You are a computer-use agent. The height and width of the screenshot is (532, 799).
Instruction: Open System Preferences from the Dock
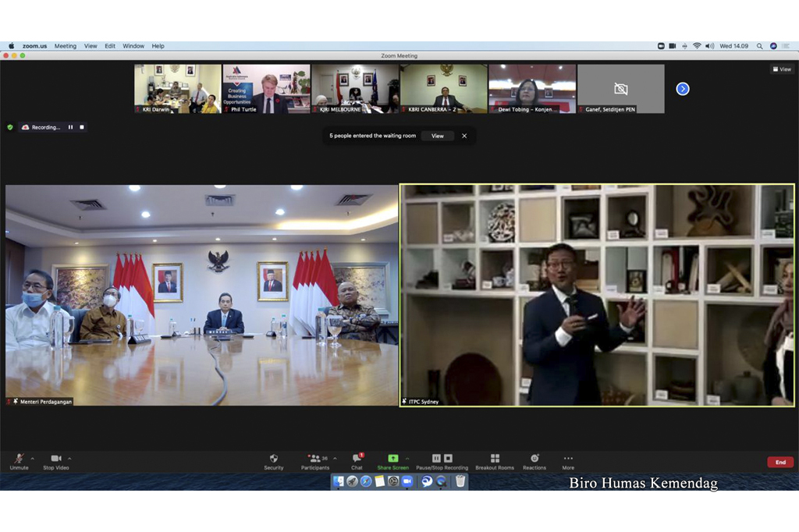(393, 481)
